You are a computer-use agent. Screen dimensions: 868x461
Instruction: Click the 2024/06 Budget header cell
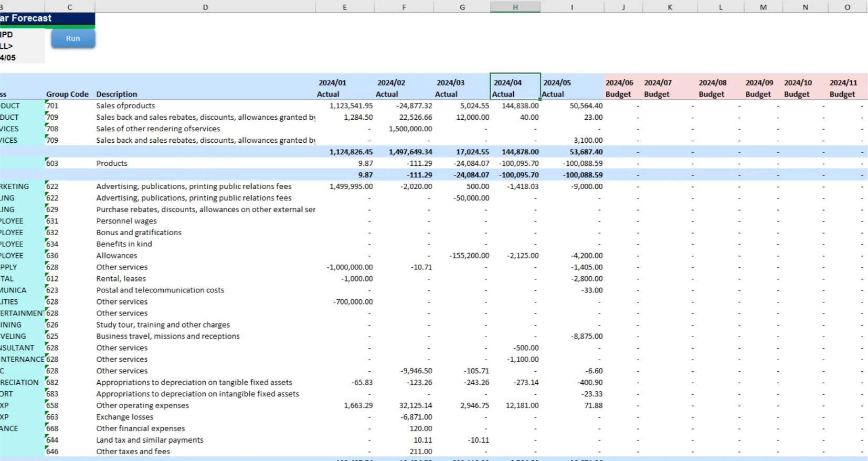click(623, 88)
